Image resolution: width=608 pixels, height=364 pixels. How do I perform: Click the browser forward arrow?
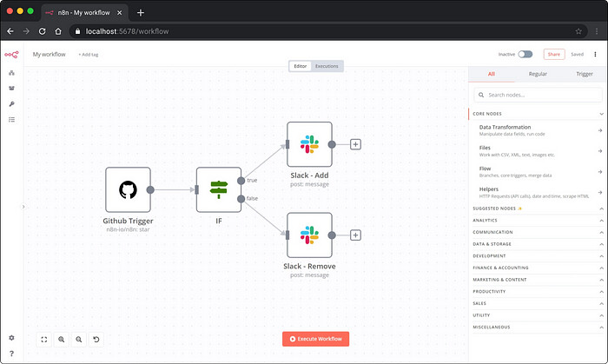pyautogui.click(x=26, y=31)
